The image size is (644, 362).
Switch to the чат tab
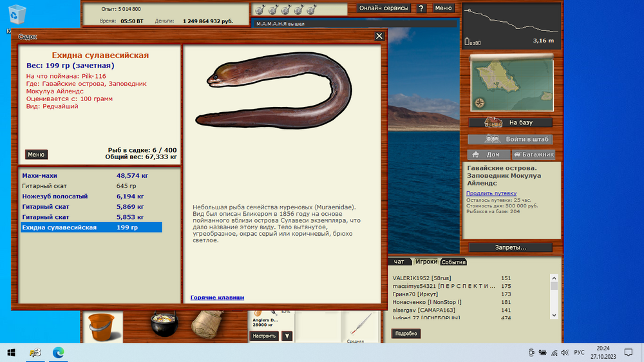click(x=399, y=262)
